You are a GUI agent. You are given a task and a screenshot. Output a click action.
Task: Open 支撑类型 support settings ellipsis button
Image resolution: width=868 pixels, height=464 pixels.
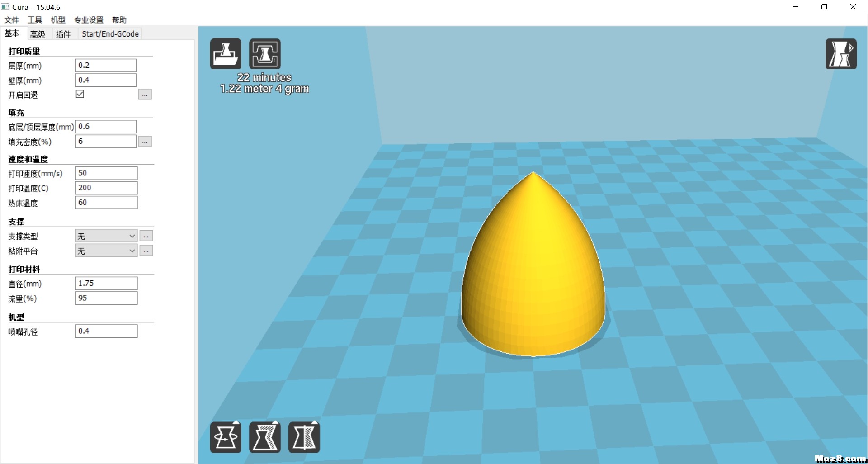pos(146,236)
